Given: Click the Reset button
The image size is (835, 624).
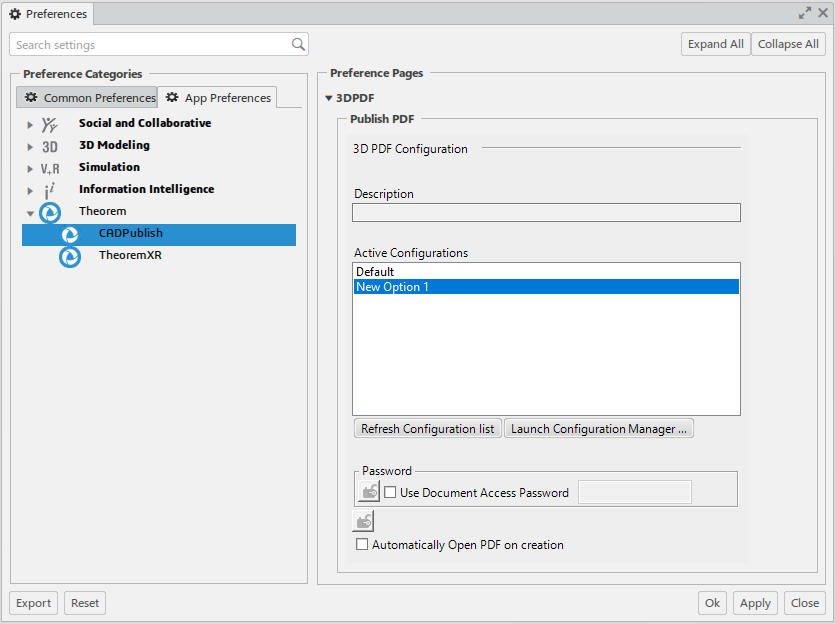Looking at the screenshot, I should click(85, 603).
